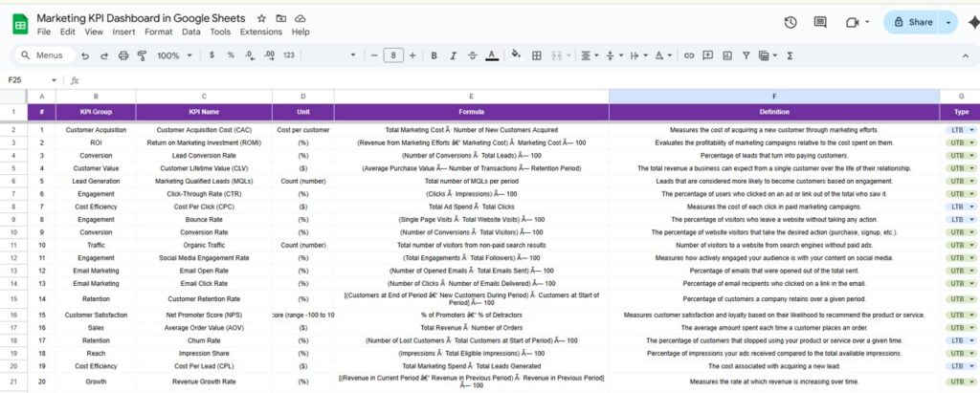The height and width of the screenshot is (393, 980).
Task: Open Type dropdown for Customer Acquisition Cost row
Action: coord(971,130)
